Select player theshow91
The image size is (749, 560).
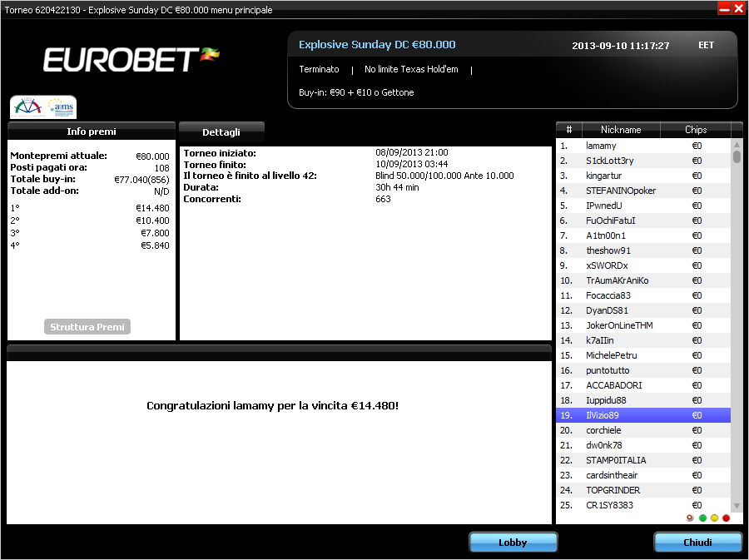click(643, 250)
